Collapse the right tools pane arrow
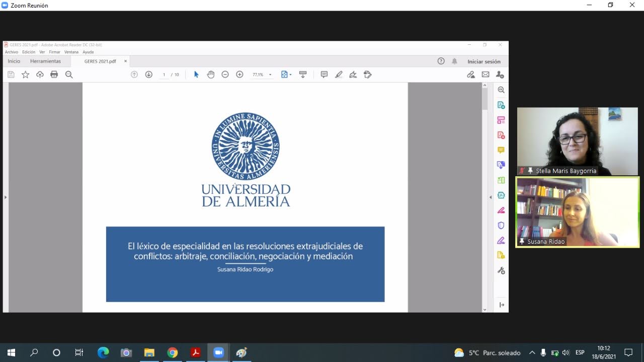The width and height of the screenshot is (644, 362). (x=491, y=197)
